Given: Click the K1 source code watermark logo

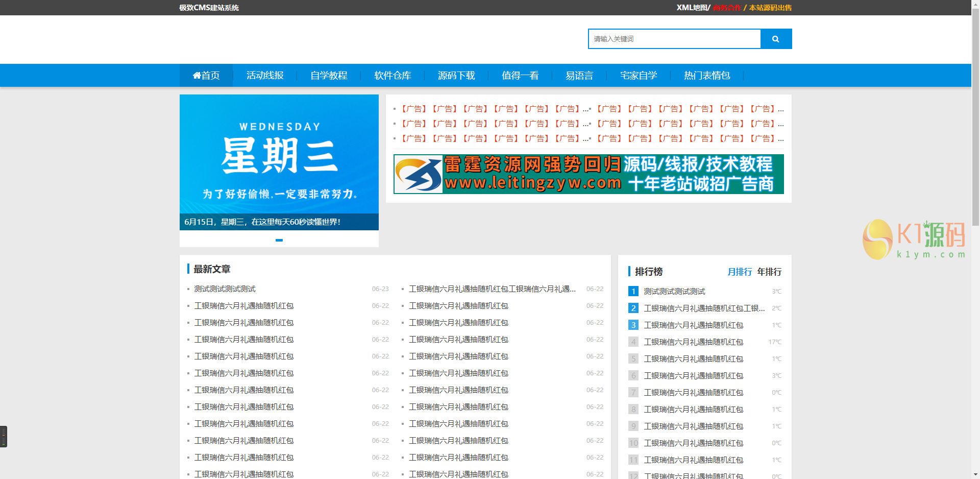Looking at the screenshot, I should 914,240.
